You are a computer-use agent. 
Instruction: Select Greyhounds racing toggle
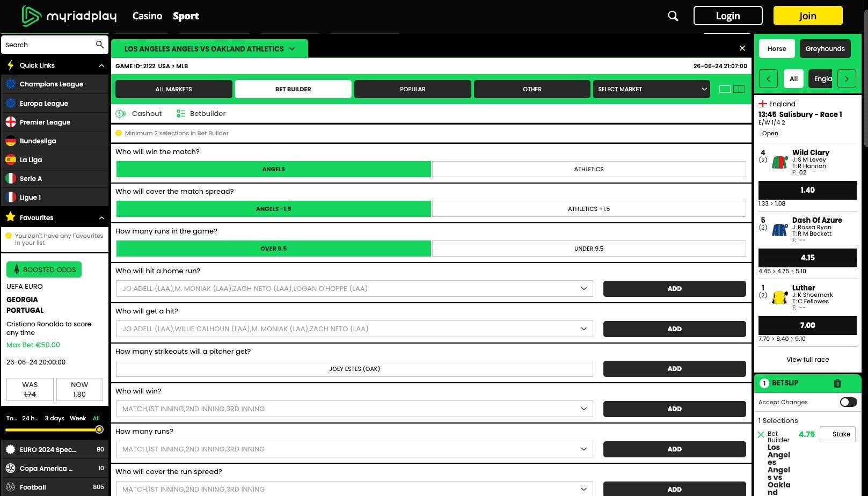(x=825, y=49)
